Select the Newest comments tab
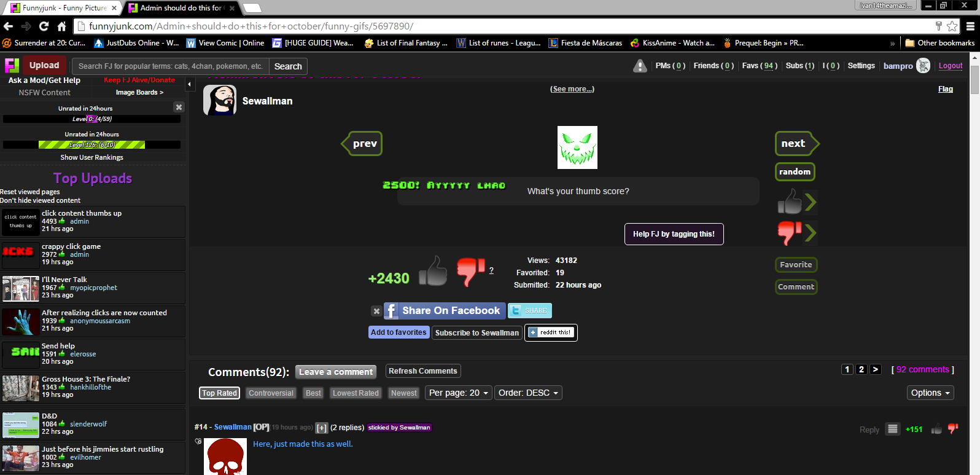 point(403,393)
